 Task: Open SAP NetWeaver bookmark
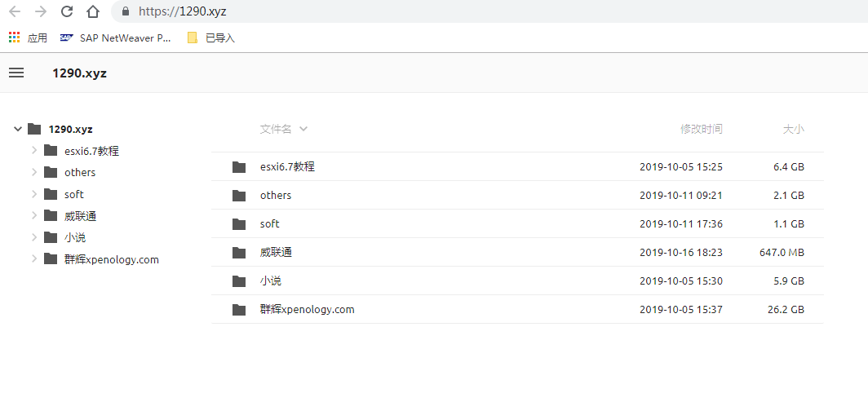tap(115, 38)
